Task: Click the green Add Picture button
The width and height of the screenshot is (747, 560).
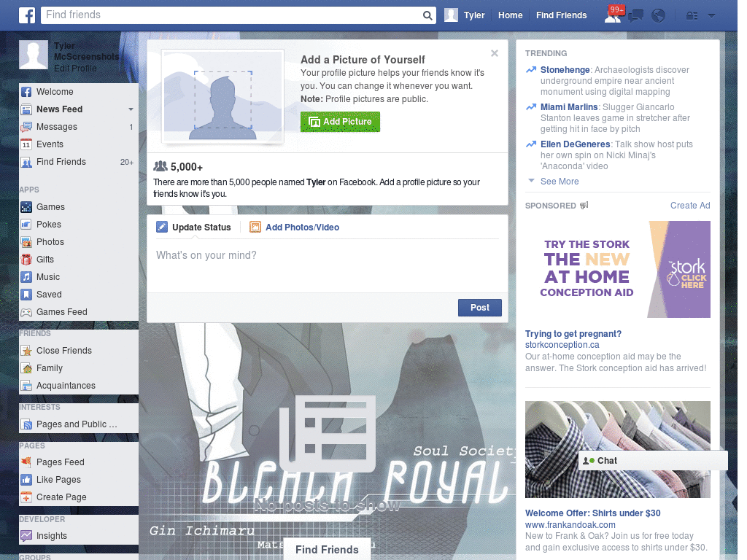Action: [x=340, y=122]
